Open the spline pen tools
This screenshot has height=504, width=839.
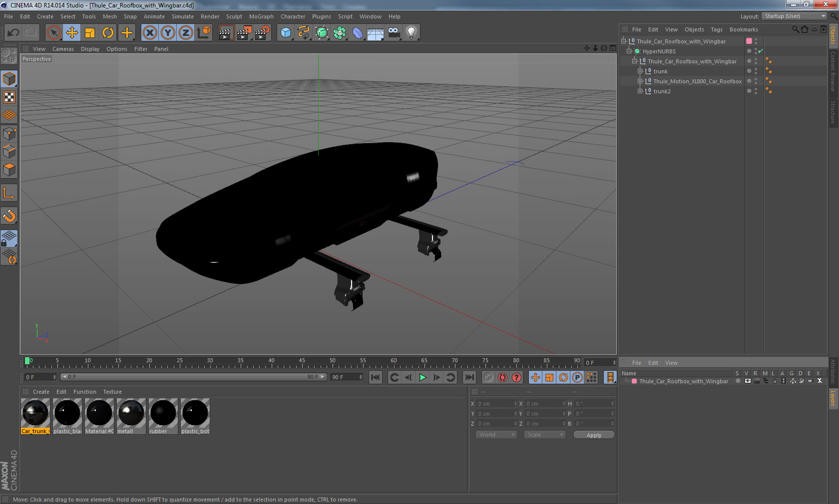(x=304, y=33)
